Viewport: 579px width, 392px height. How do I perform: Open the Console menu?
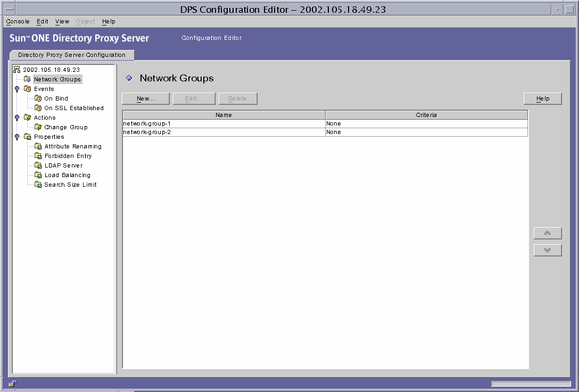pyautogui.click(x=18, y=21)
